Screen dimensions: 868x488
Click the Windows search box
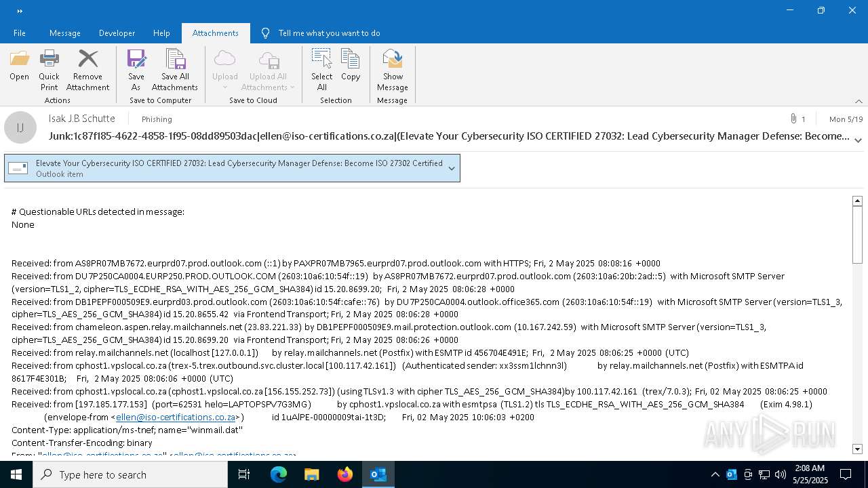tap(130, 474)
